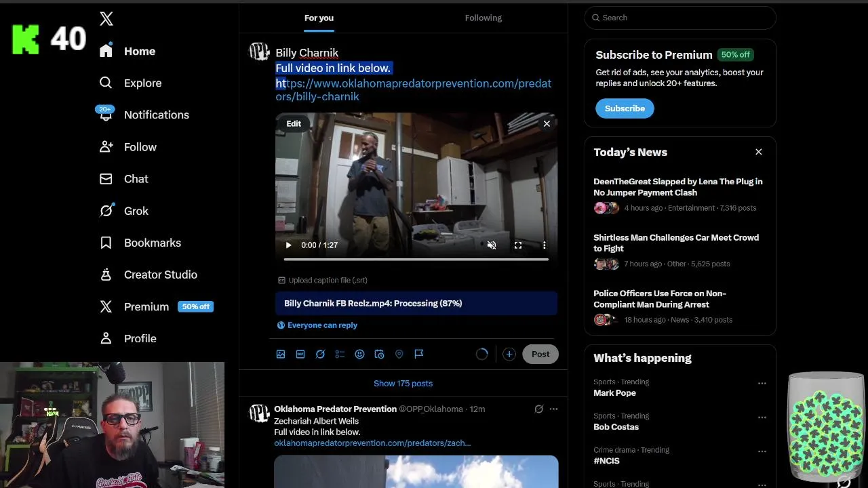Viewport: 868px width, 488px height.
Task: Open more options for Bob Costas trend
Action: [762, 417]
